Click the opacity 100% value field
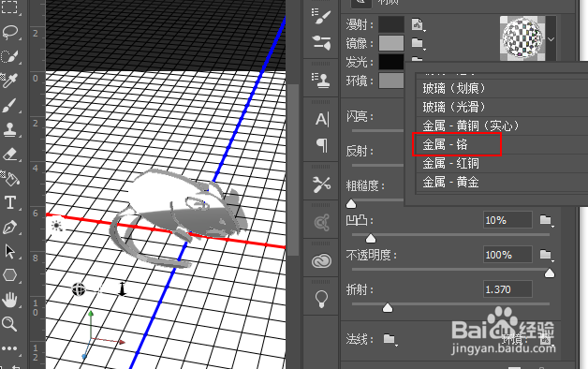The height and width of the screenshot is (369, 588). point(507,255)
